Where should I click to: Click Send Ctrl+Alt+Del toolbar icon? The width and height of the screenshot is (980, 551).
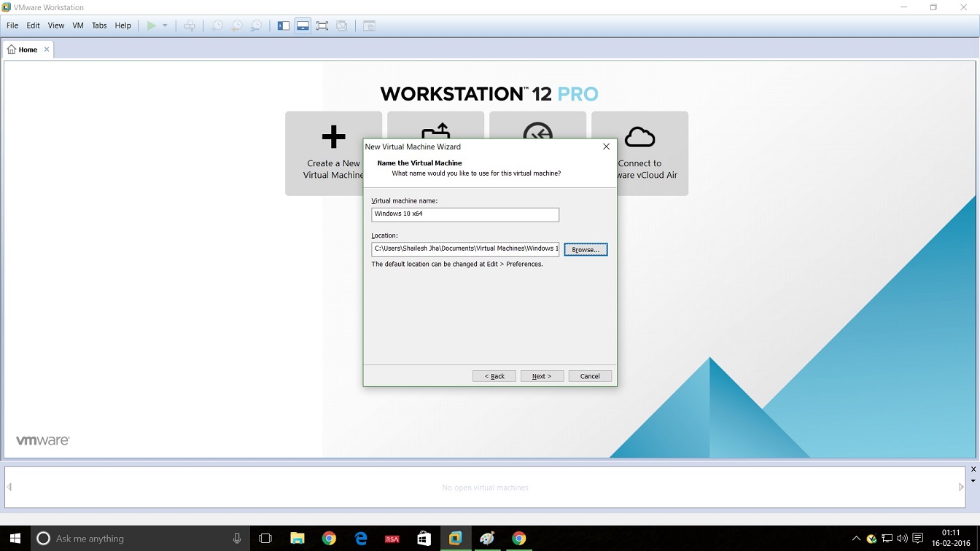pos(190,26)
